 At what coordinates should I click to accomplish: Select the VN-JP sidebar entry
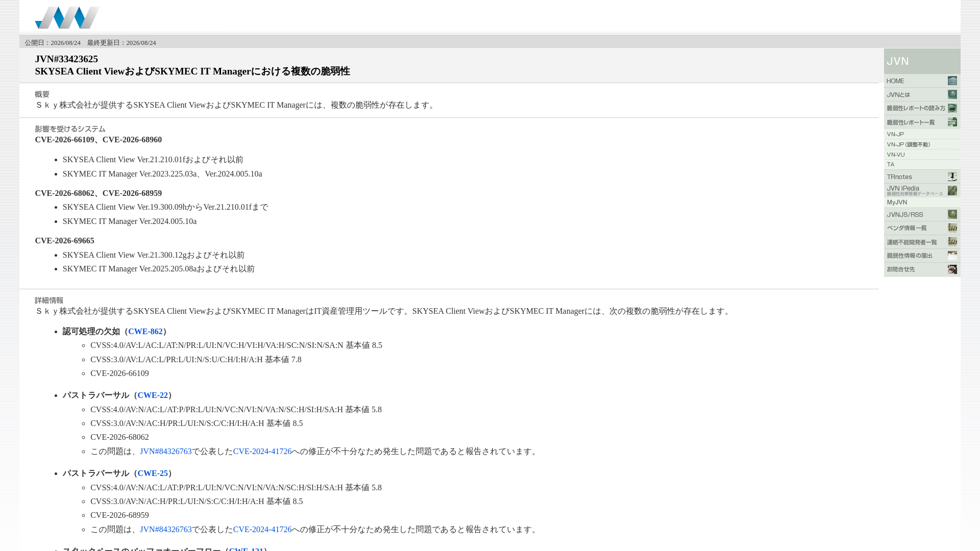[922, 134]
